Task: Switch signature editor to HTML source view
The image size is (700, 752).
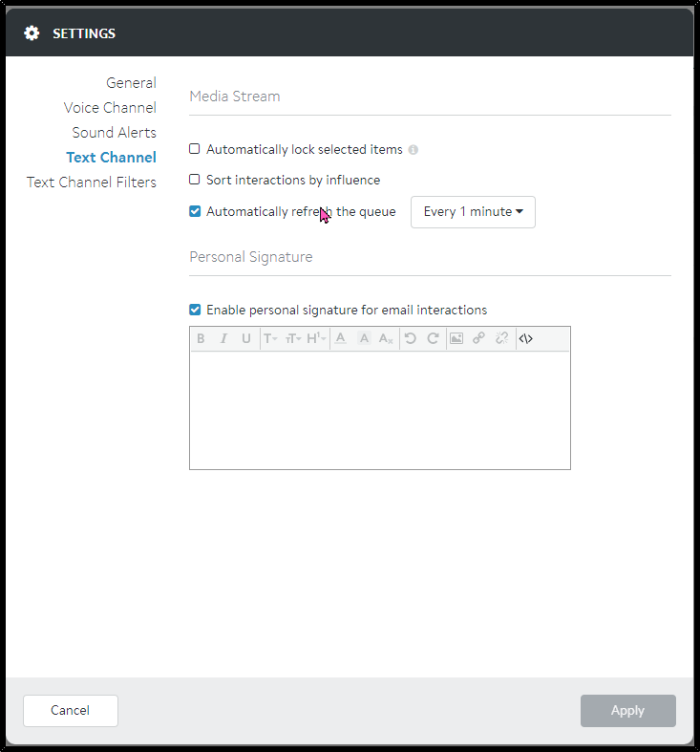Action: pos(526,338)
